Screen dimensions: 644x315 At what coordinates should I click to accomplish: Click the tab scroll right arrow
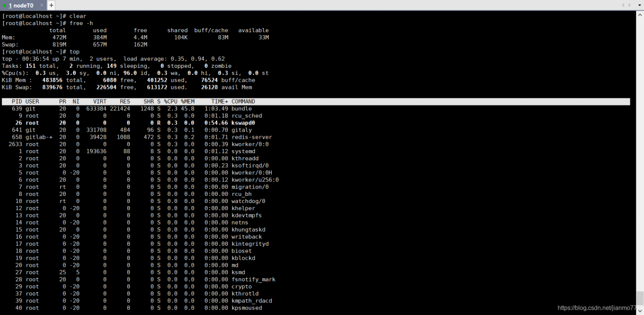click(629, 5)
